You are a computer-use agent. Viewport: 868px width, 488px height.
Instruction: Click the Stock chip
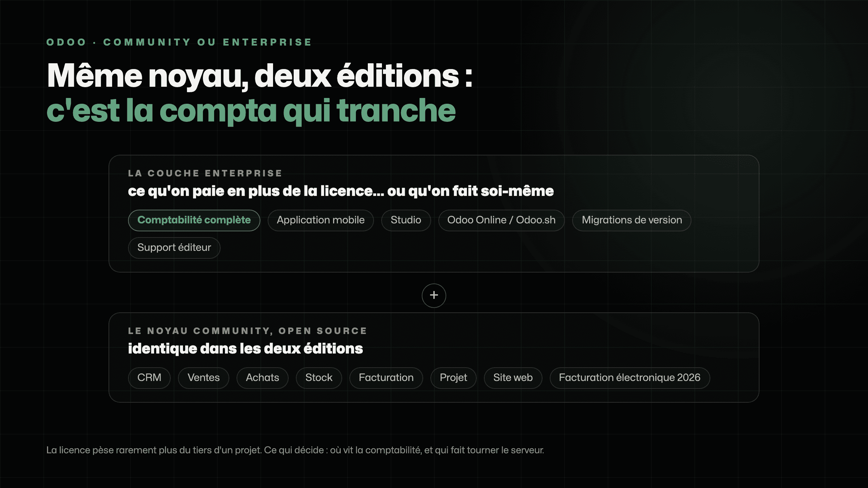319,378
